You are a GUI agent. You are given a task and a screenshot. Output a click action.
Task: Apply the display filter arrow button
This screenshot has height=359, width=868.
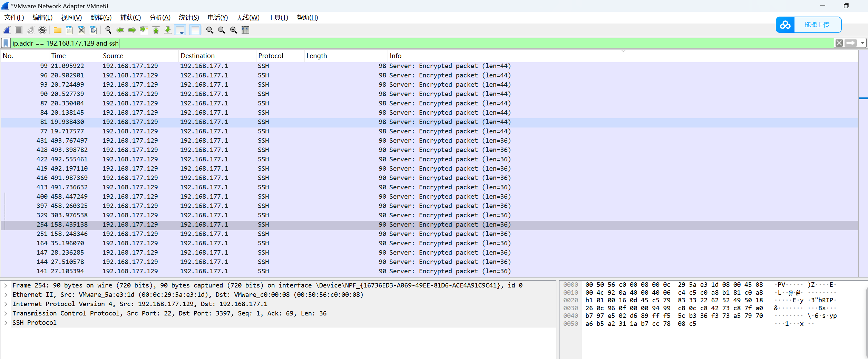[x=851, y=43]
